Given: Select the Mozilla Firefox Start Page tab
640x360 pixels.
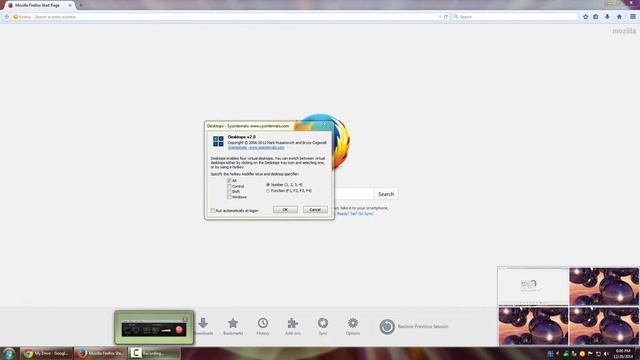Looking at the screenshot, I should (40, 5).
